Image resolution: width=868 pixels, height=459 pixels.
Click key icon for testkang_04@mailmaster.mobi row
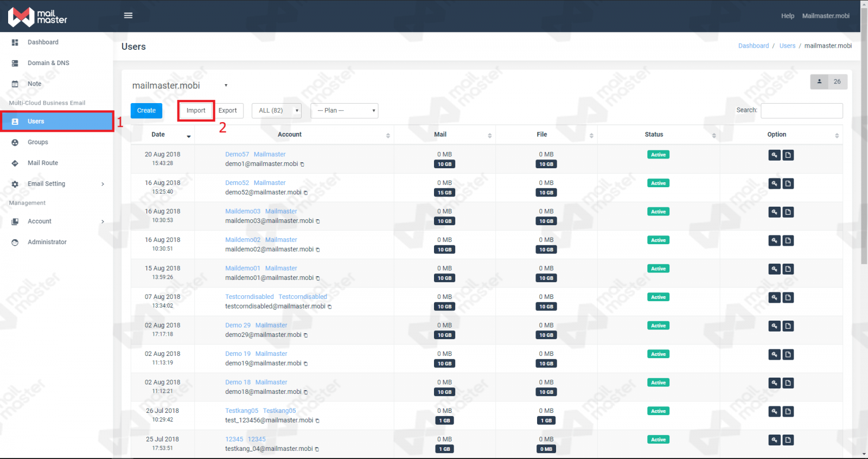774,440
